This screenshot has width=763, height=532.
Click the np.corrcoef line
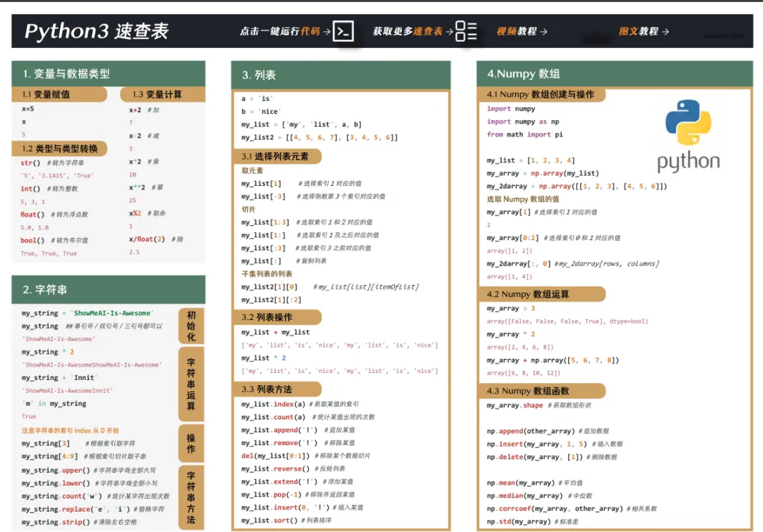tap(572, 509)
